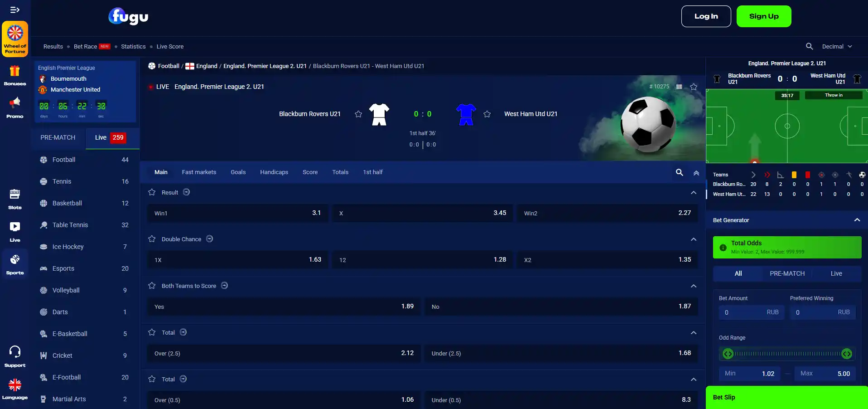Image resolution: width=868 pixels, height=409 pixels.
Task: Open Slots from the sidebar
Action: (15, 199)
